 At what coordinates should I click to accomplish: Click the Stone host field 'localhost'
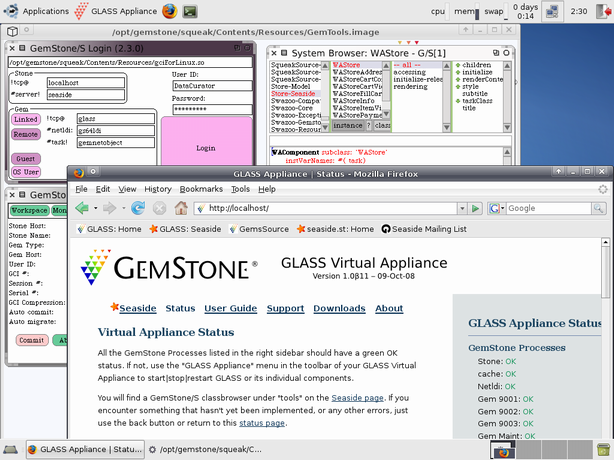click(86, 83)
